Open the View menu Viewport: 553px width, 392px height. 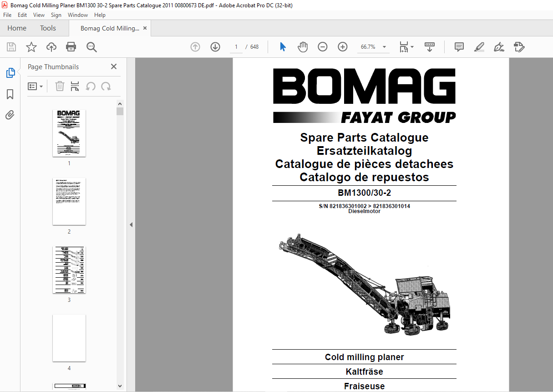(x=39, y=15)
